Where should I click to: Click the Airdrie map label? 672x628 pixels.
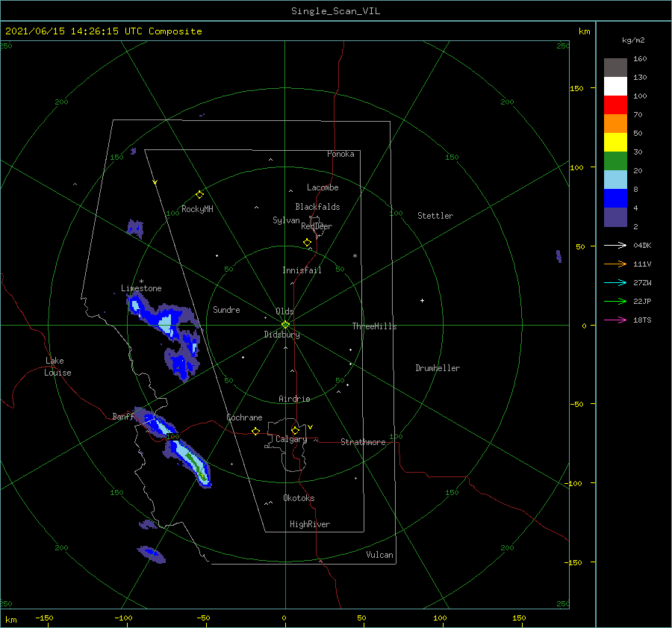click(x=294, y=399)
